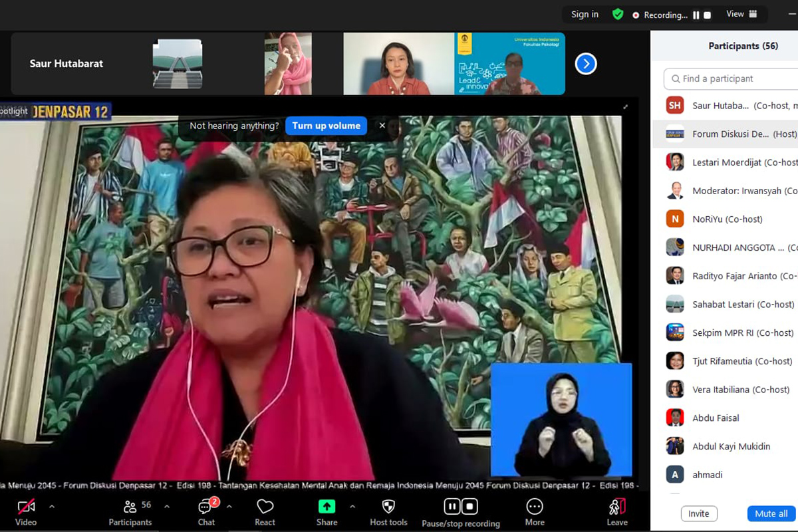Click the Turn up volume button

tap(326, 125)
